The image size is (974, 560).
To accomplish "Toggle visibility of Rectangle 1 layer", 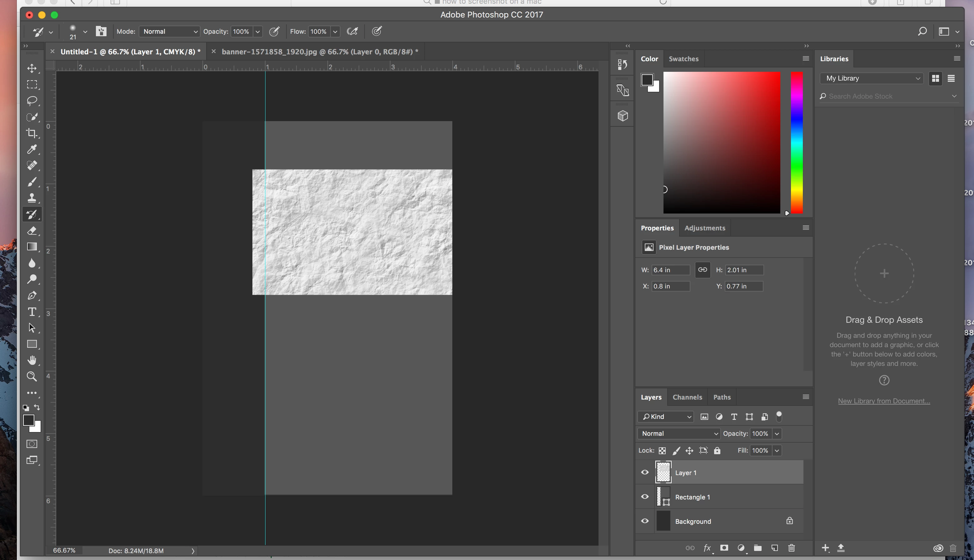I will click(x=645, y=497).
